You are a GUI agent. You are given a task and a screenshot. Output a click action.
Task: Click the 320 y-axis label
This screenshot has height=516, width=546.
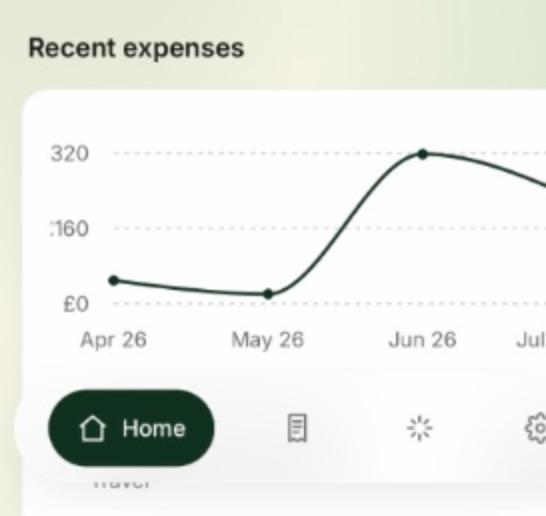(x=70, y=154)
